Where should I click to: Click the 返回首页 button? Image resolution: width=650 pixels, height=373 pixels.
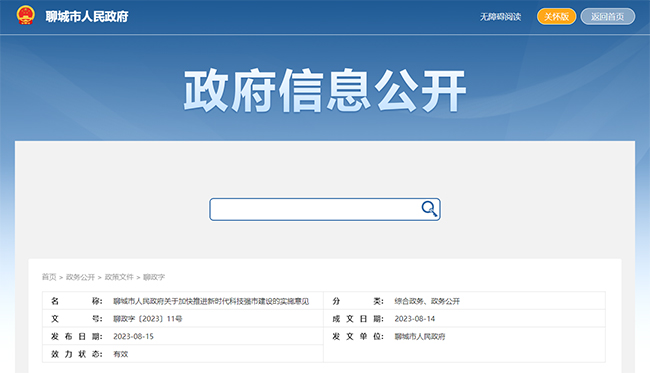pos(608,17)
